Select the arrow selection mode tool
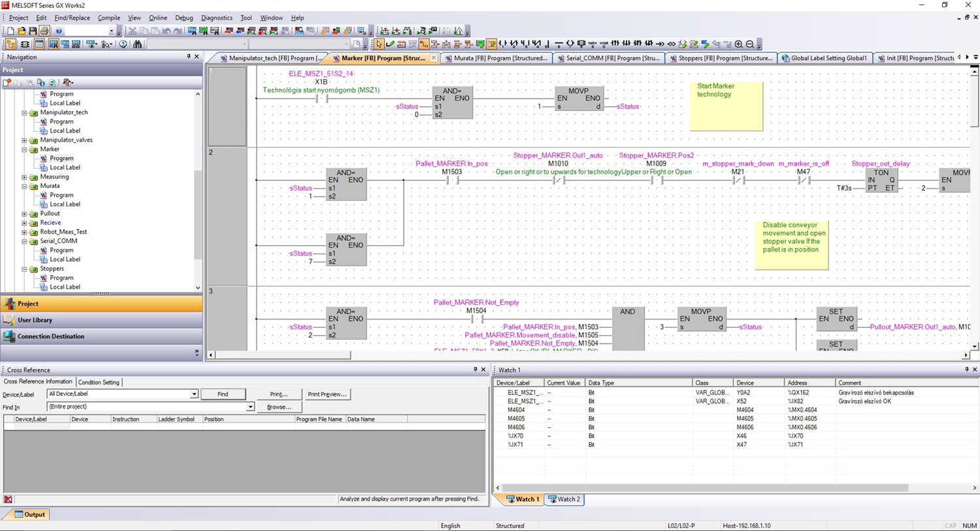The width and height of the screenshot is (980, 531). [379, 44]
